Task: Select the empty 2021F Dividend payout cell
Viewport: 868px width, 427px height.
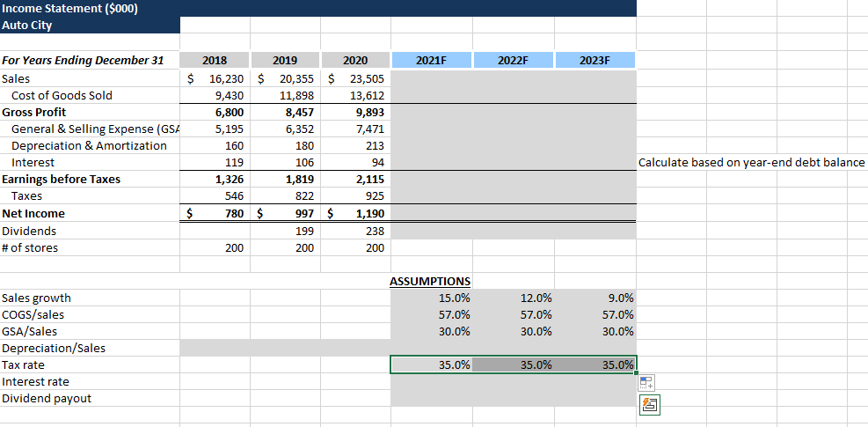Action: point(431,398)
